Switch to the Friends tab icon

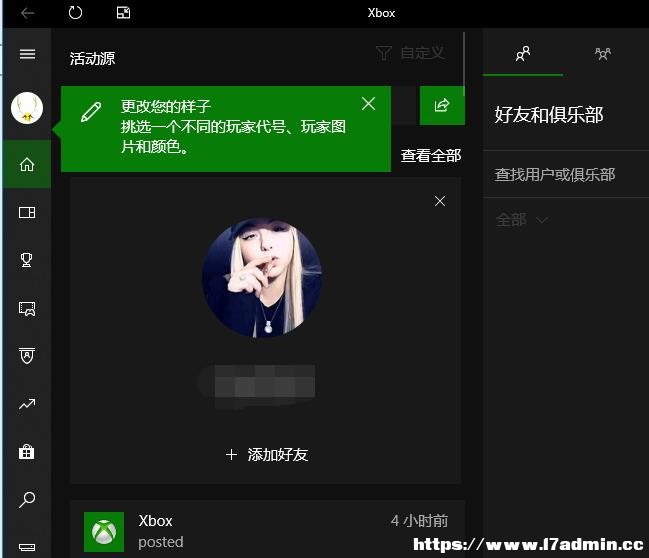pos(523,54)
